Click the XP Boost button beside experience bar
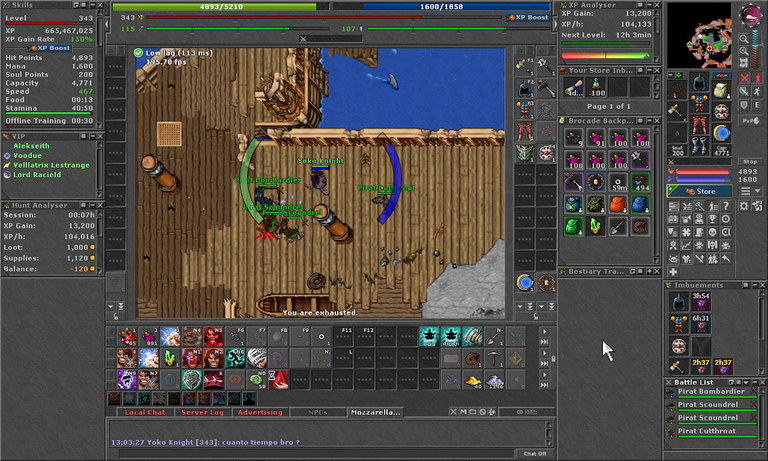The image size is (768, 461). [527, 17]
